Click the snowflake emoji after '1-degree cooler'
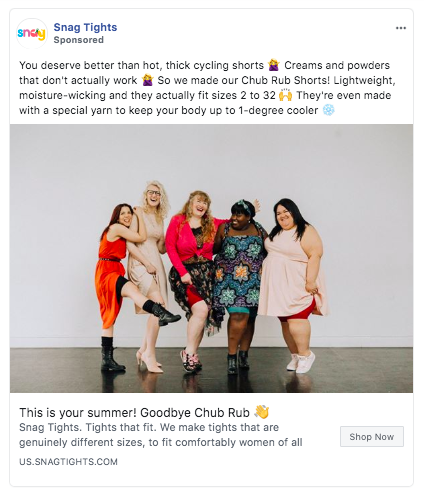 [329, 110]
